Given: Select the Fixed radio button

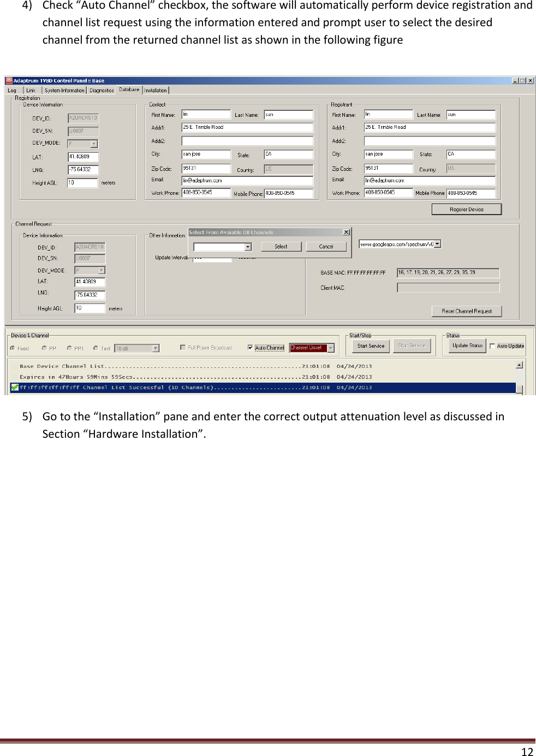Looking at the screenshot, I should coord(13,348).
